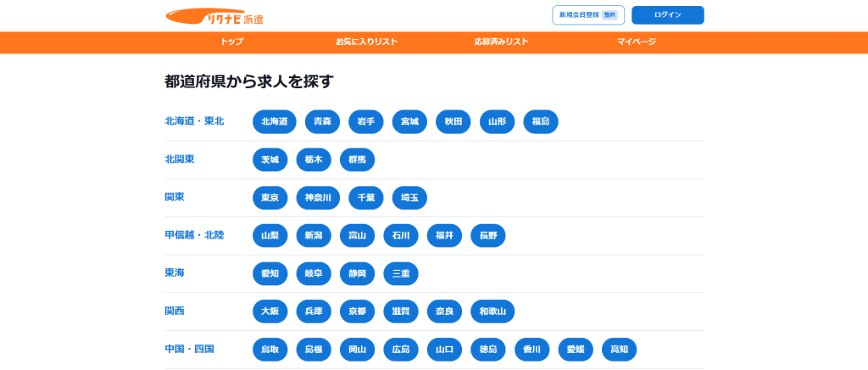Screen dimensions: 868x370
Task: Choose 宮城 prefecture
Action: pos(409,121)
